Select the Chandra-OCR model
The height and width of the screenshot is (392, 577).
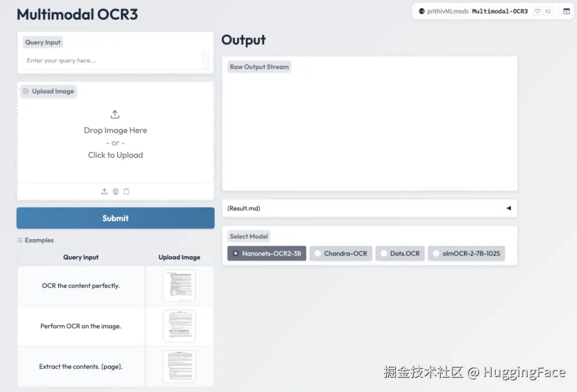[x=341, y=253]
